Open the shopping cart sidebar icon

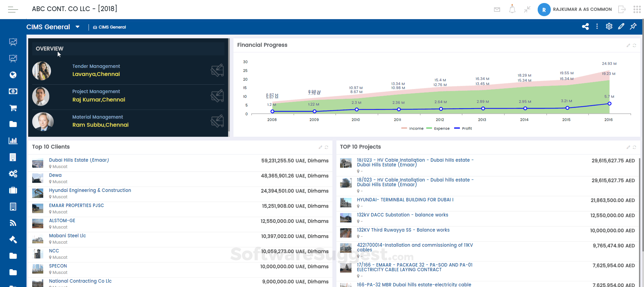pyautogui.click(x=13, y=108)
